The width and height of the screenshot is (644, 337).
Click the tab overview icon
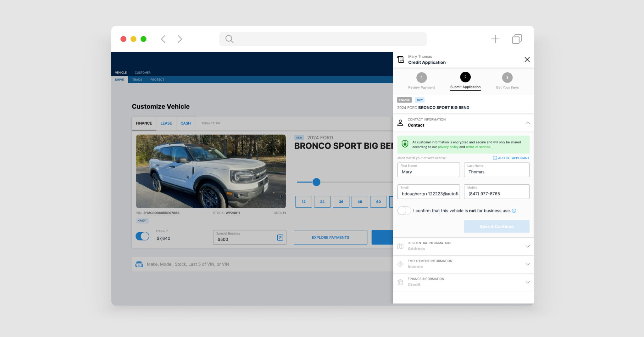coord(517,39)
